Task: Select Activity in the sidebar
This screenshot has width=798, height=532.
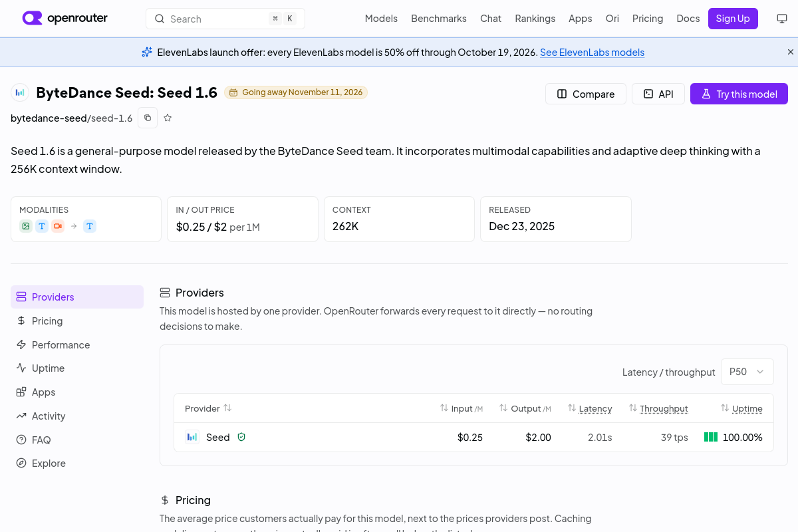Action: pyautogui.click(x=77, y=416)
